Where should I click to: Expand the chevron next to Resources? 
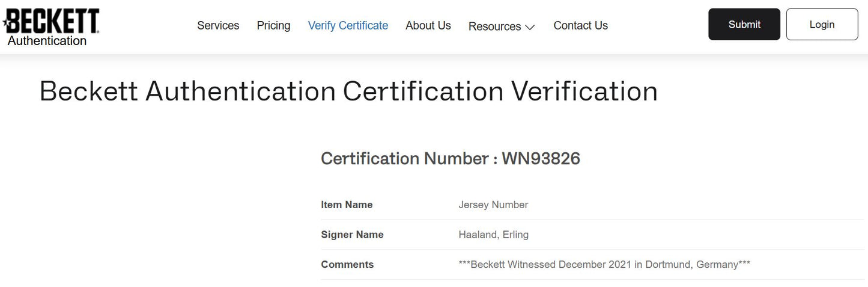[530, 27]
